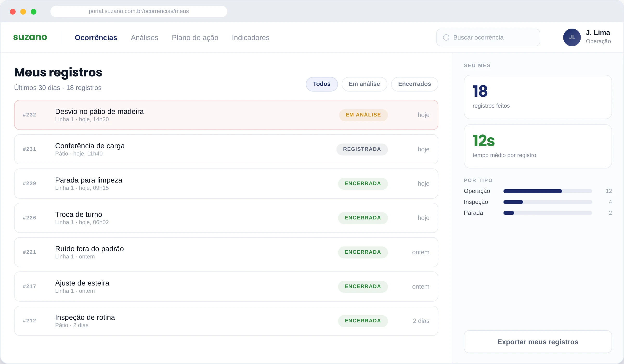Screen dimensions: 624x364
Task: Click ENCERRADA badge on record #229
Action: pos(363,184)
